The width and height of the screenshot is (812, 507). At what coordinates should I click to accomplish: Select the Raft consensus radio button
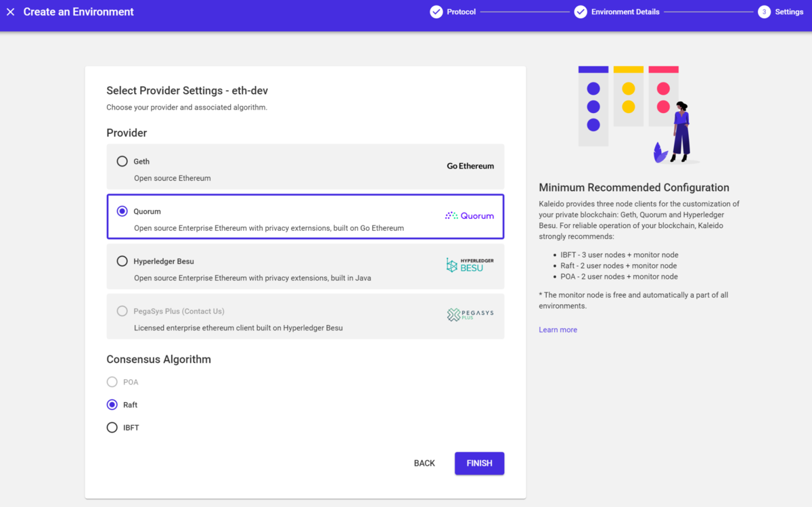112,405
